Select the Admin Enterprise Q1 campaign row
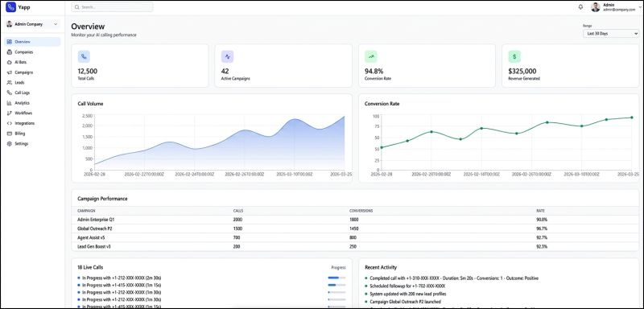The height and width of the screenshot is (309, 644). coord(355,220)
